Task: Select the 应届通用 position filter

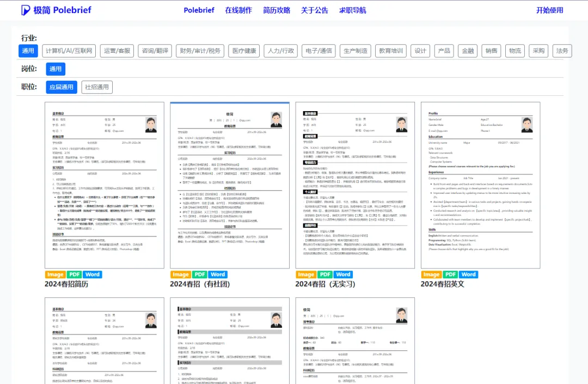Action: click(x=61, y=87)
